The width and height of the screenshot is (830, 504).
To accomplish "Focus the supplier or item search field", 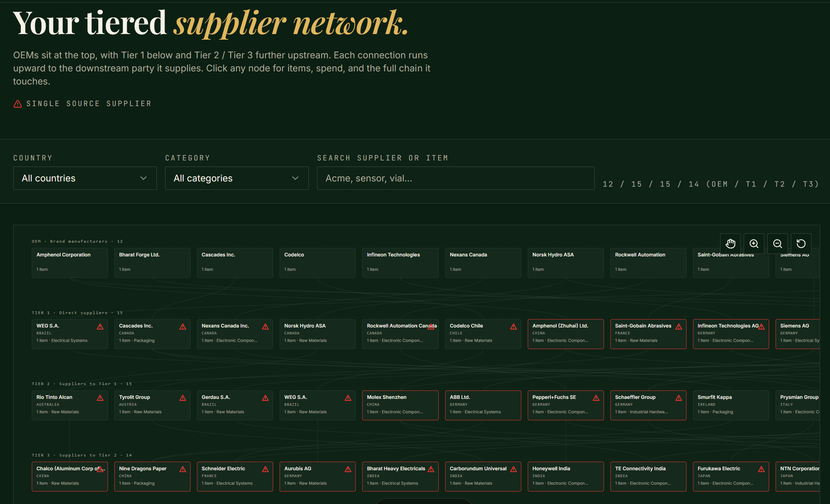I will [456, 178].
